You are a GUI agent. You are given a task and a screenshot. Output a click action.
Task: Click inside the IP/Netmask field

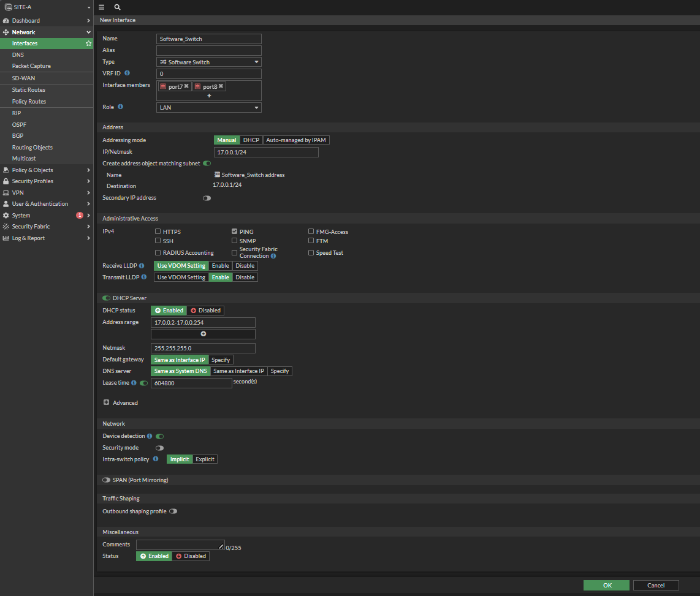point(266,151)
